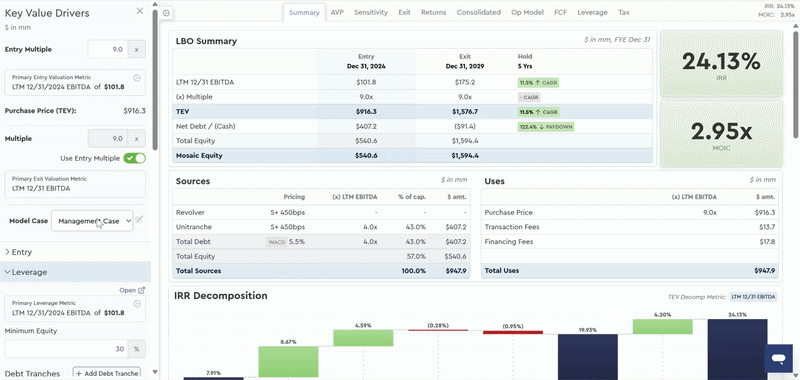Expand the Entry section
Viewport: 800px width, 380px height.
coord(76,252)
